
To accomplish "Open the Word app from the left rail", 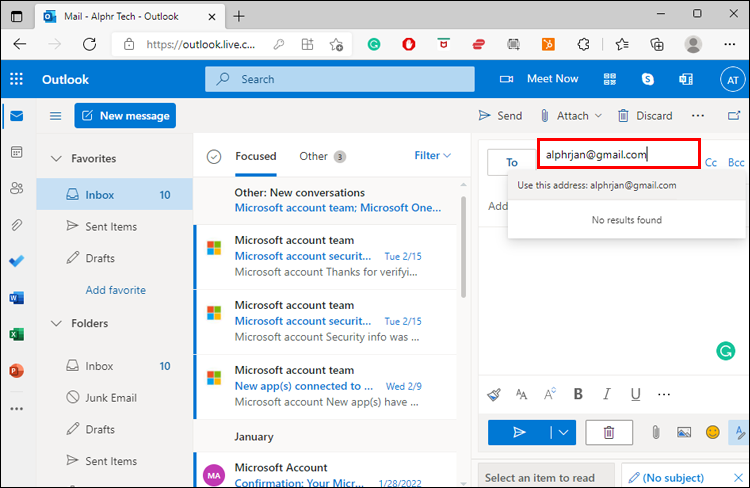I will pyautogui.click(x=17, y=298).
